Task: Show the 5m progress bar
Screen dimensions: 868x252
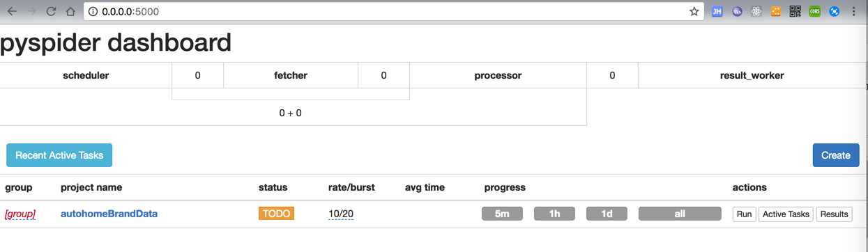Action: click(x=502, y=214)
